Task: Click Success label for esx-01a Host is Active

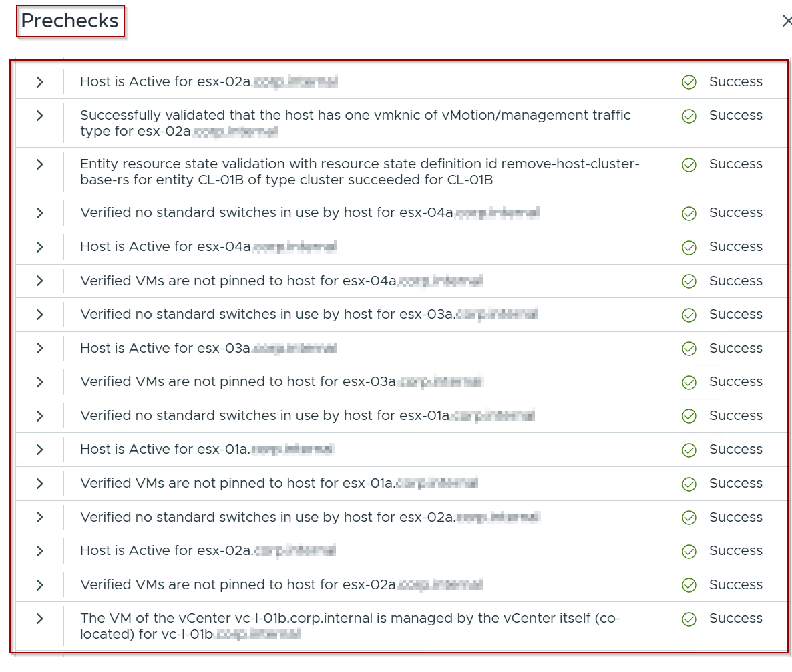Action: (735, 450)
